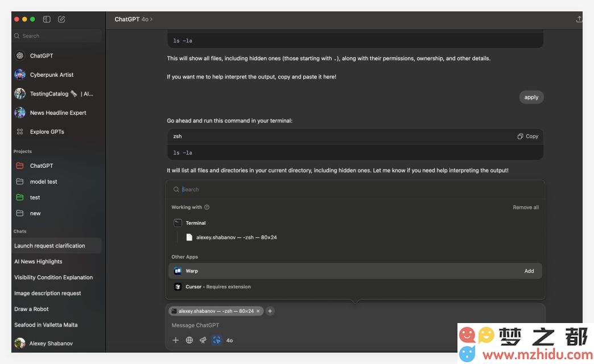This screenshot has height=364, width=594.
Task: Focus the sidebar Search field
Action: [57, 36]
